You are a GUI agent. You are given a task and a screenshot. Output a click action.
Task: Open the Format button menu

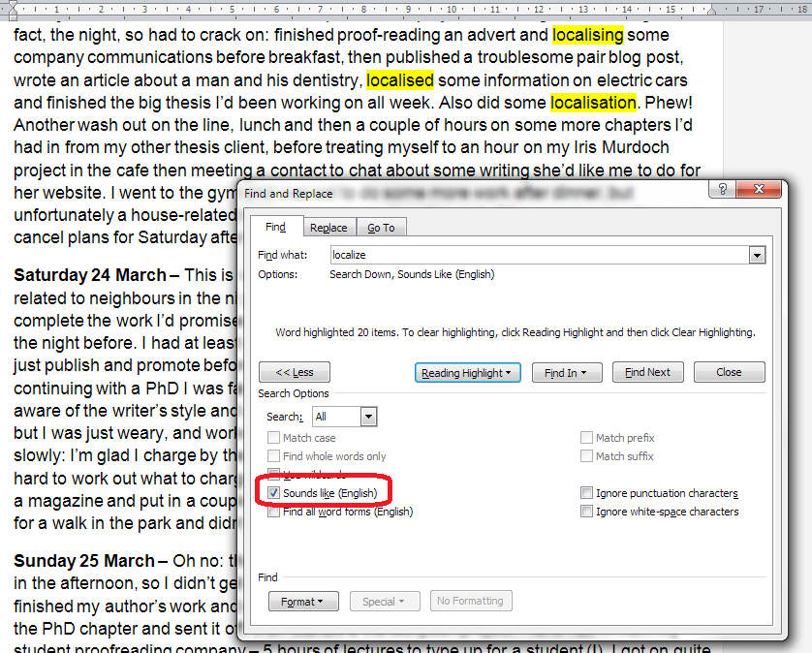pyautogui.click(x=301, y=602)
